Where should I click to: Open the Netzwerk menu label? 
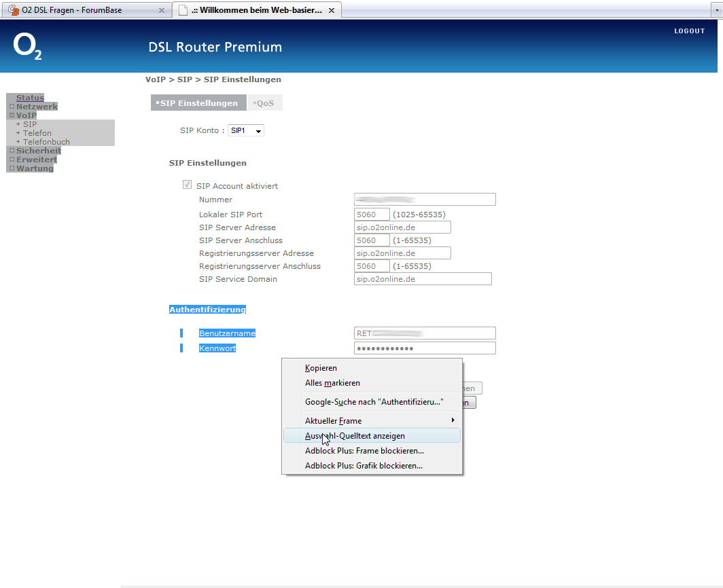pos(37,107)
